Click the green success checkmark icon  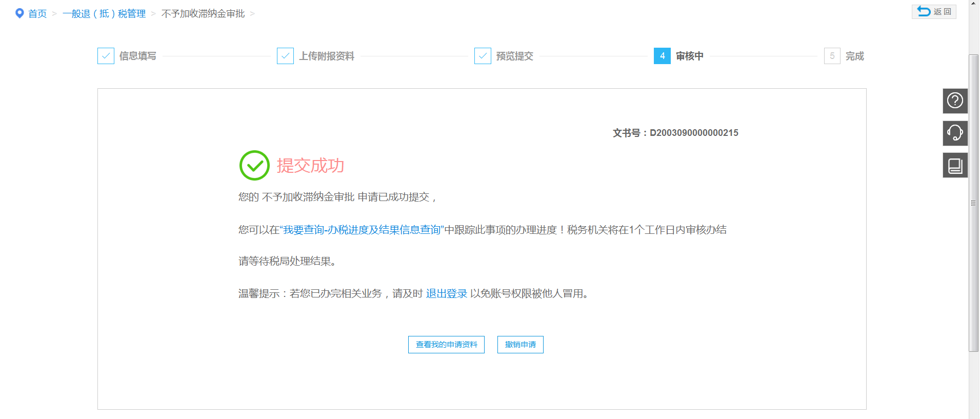tap(254, 165)
